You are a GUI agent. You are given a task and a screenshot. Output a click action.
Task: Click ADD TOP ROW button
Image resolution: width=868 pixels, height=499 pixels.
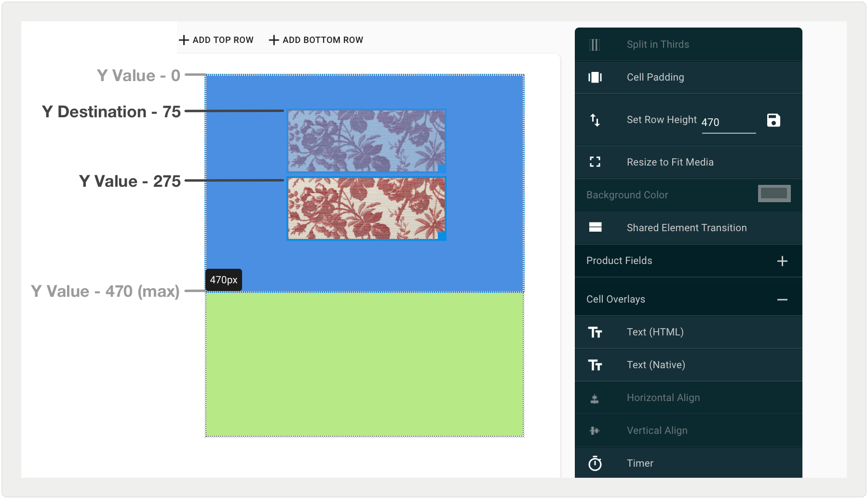tap(216, 40)
